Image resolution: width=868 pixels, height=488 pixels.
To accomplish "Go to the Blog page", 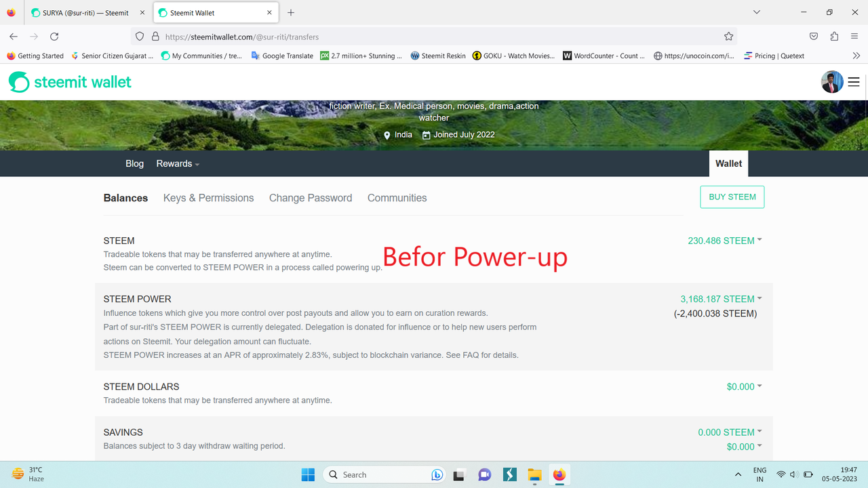I will pos(134,163).
